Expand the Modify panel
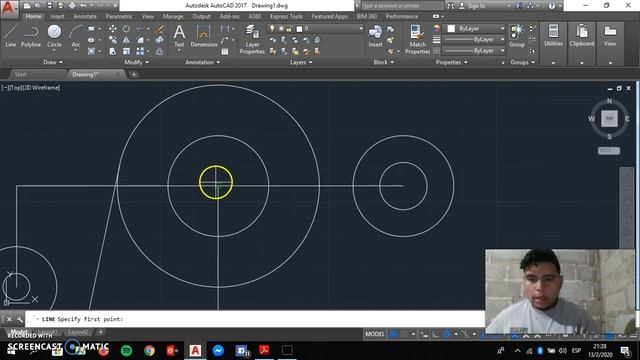 click(x=137, y=62)
